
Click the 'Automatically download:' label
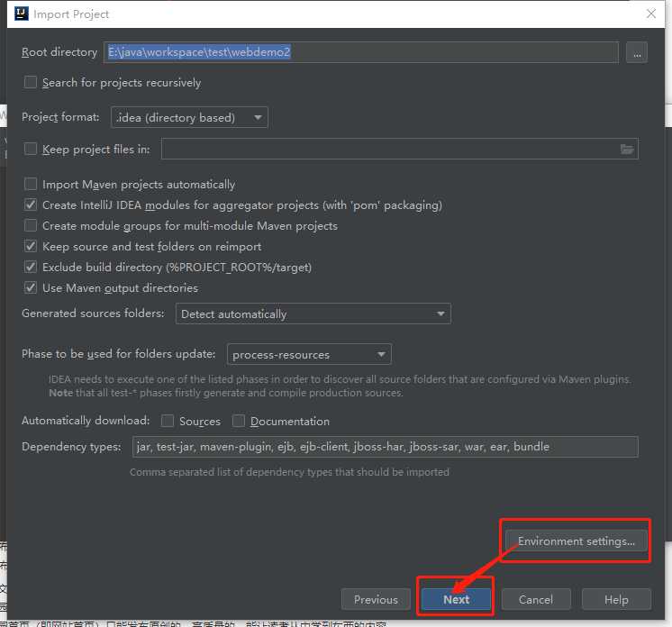click(86, 421)
